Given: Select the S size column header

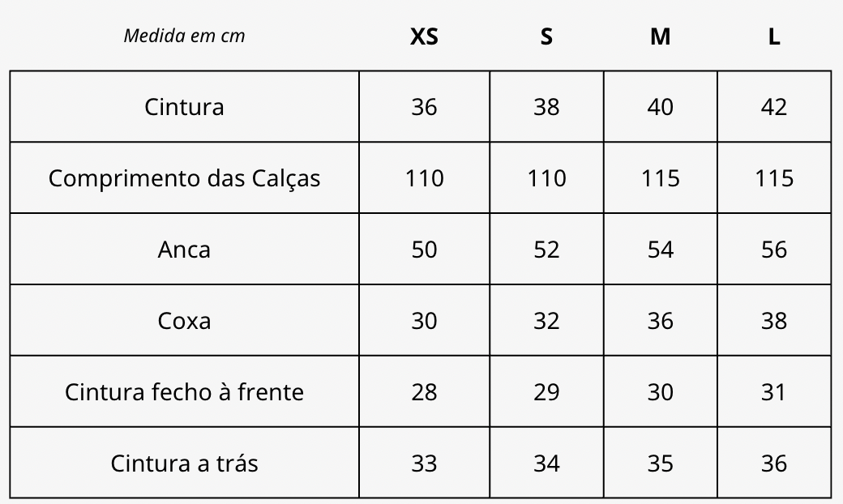Looking at the screenshot, I should tap(546, 36).
